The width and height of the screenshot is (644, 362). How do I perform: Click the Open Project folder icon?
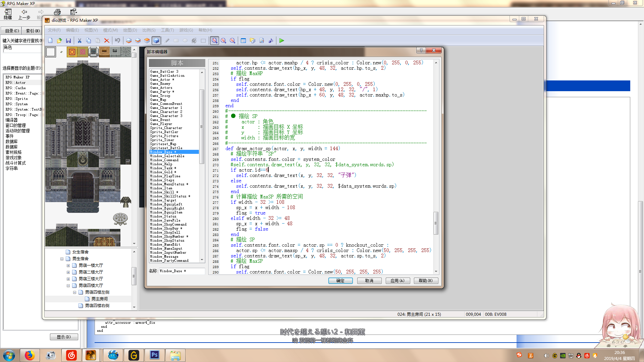click(59, 41)
